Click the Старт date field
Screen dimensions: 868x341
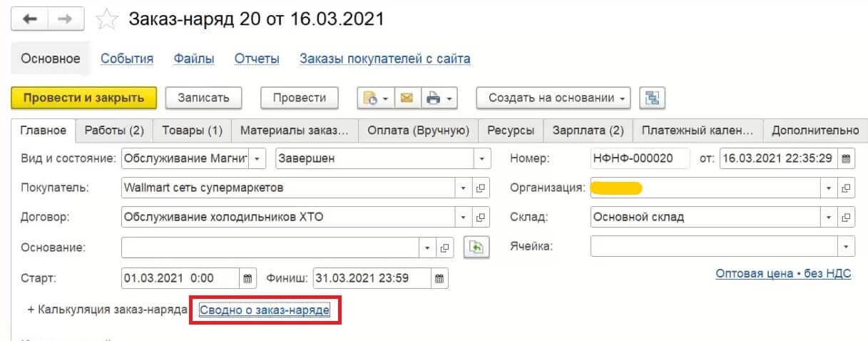180,278
